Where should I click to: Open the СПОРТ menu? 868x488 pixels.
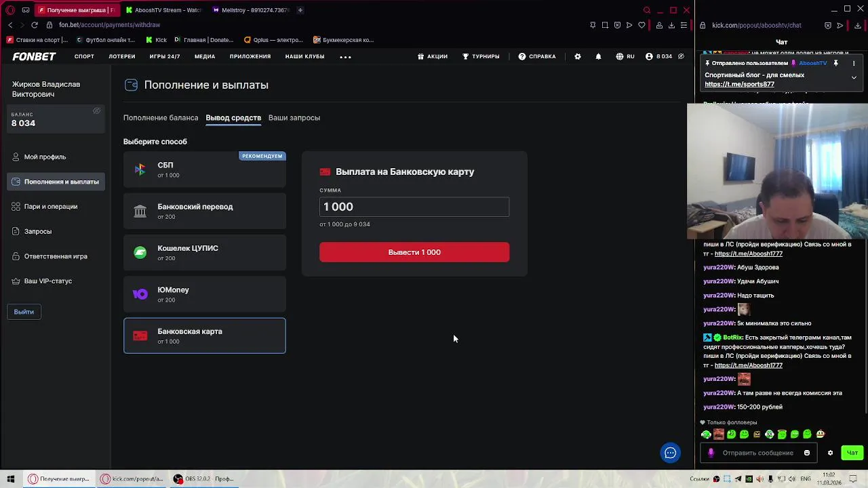[84, 57]
